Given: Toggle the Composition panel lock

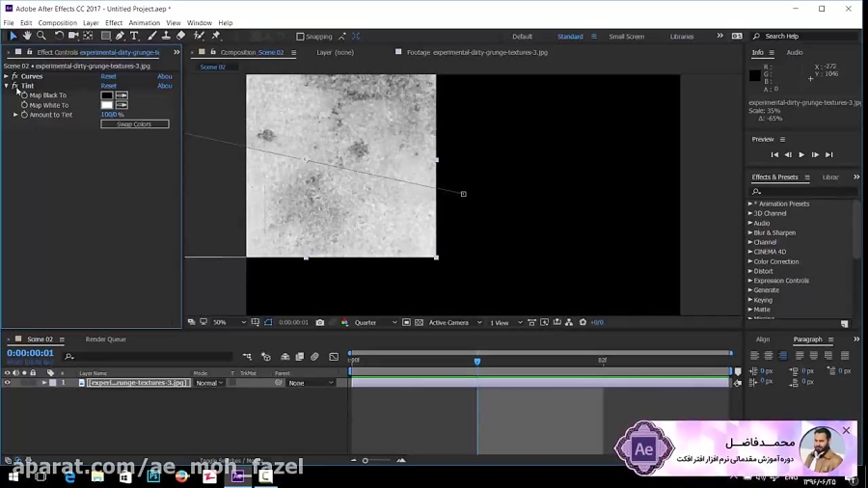Looking at the screenshot, I should tap(213, 52).
